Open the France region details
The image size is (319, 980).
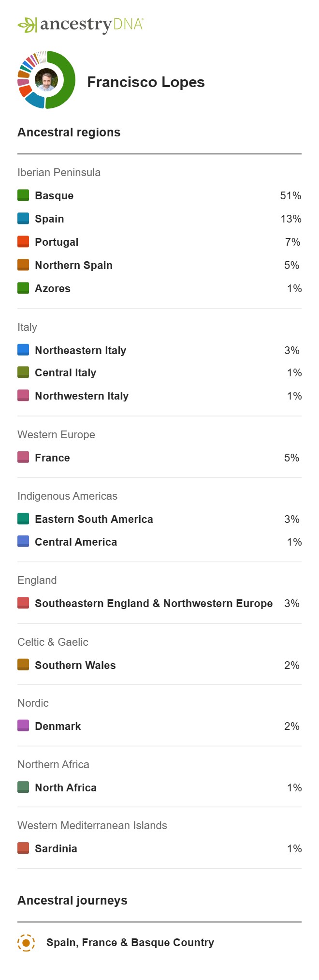coord(52,458)
